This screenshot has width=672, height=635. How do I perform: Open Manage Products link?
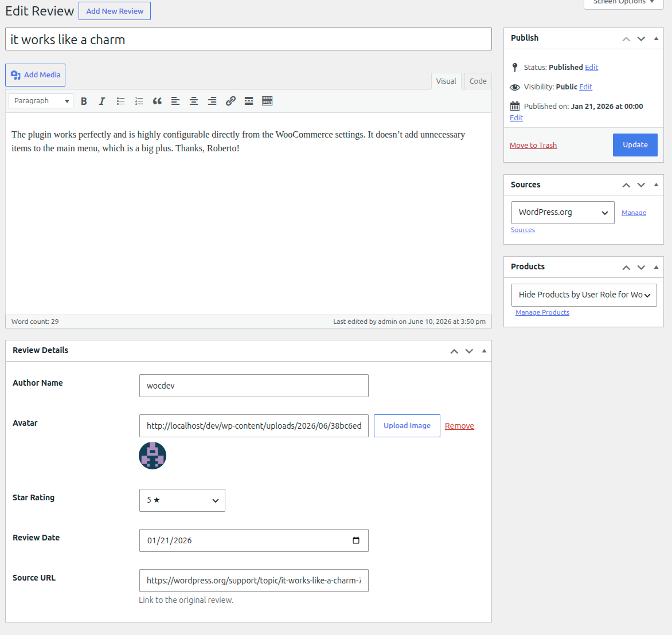pyautogui.click(x=542, y=312)
